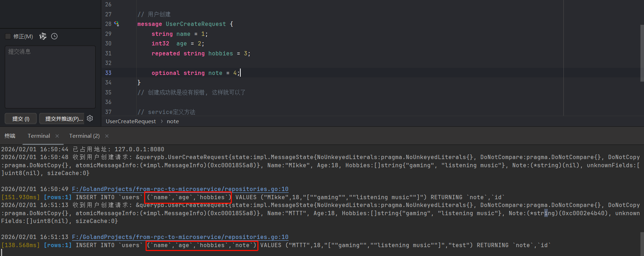This screenshot has height=256, width=644.
Task: Switch to the Terminal (2) tab
Action: (84, 136)
